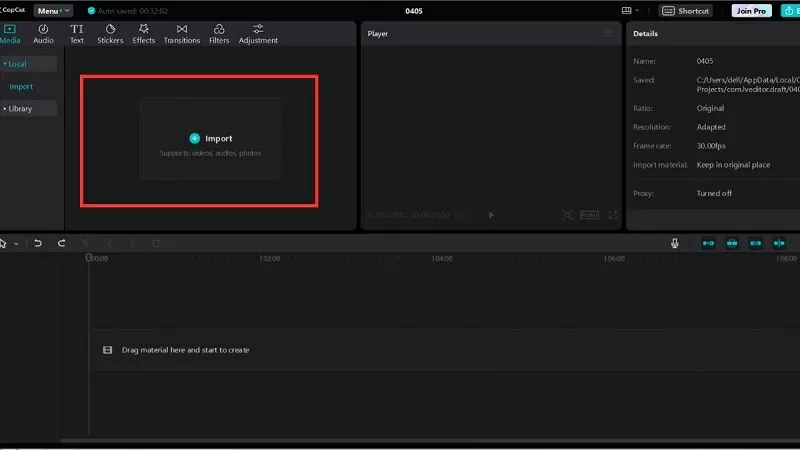Click the Import media drop area
800x450 pixels.
coord(211,139)
